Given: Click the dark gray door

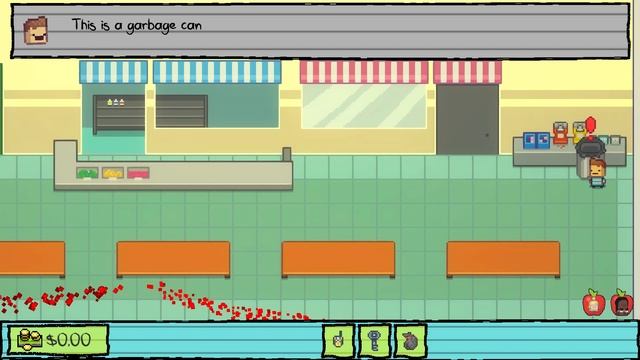Looking at the screenshot, I should tap(467, 119).
